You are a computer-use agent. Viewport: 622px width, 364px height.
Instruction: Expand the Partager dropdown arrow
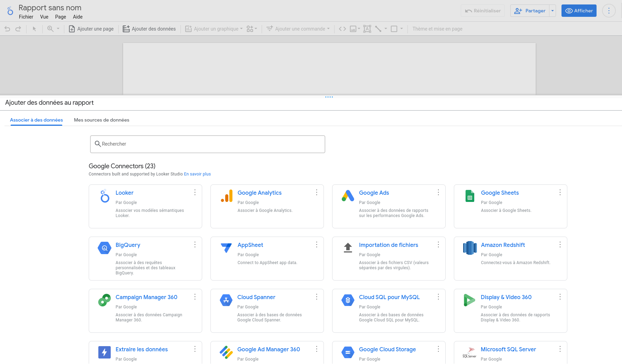[553, 11]
